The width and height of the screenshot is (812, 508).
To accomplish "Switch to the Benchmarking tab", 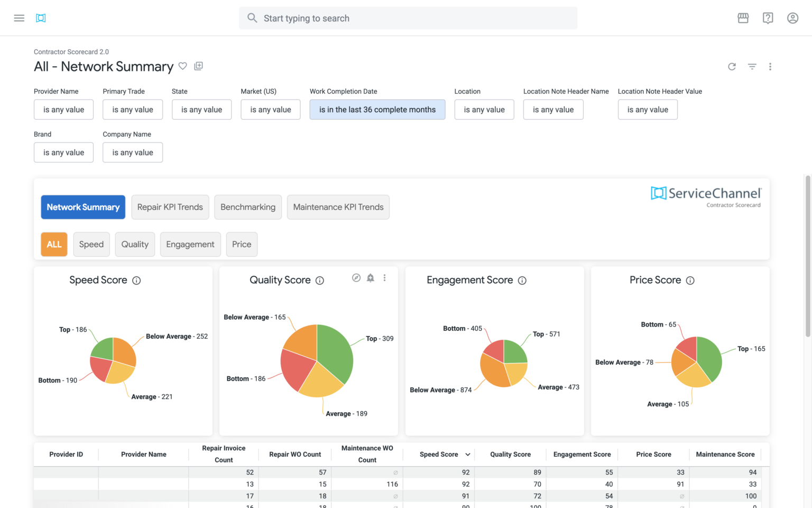I will coord(248,207).
